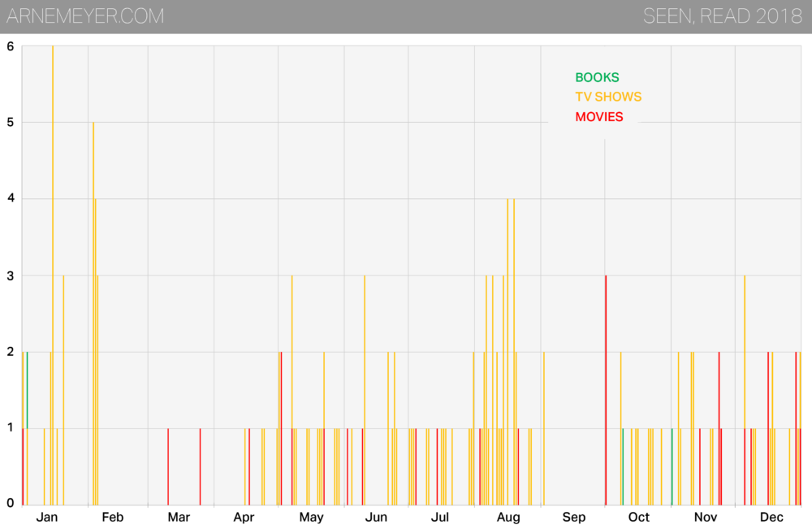
Task: Click the Apr month axis label
Action: click(x=244, y=517)
